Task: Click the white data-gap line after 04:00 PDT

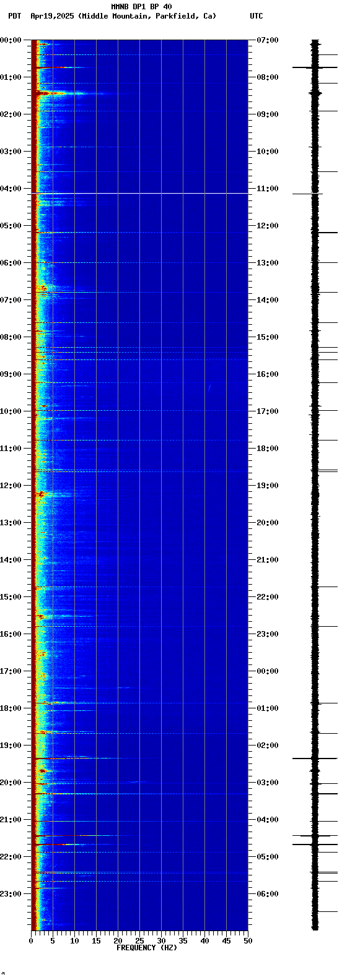Action: pos(139,194)
